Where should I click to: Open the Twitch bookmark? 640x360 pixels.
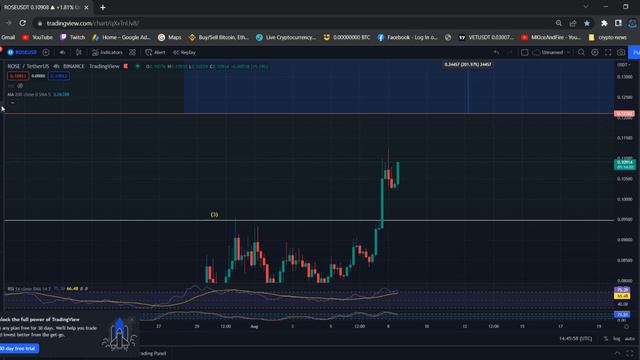73,37
